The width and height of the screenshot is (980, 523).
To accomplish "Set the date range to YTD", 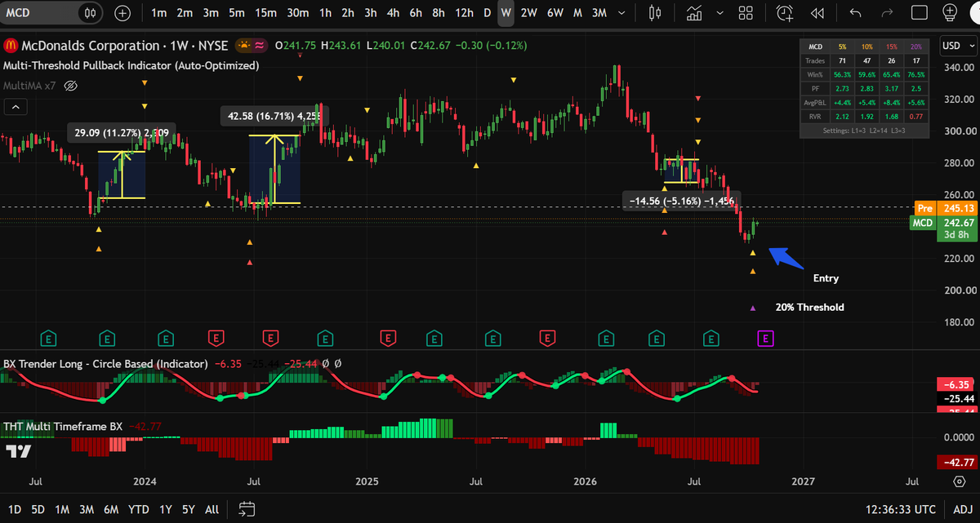I will pos(138,510).
